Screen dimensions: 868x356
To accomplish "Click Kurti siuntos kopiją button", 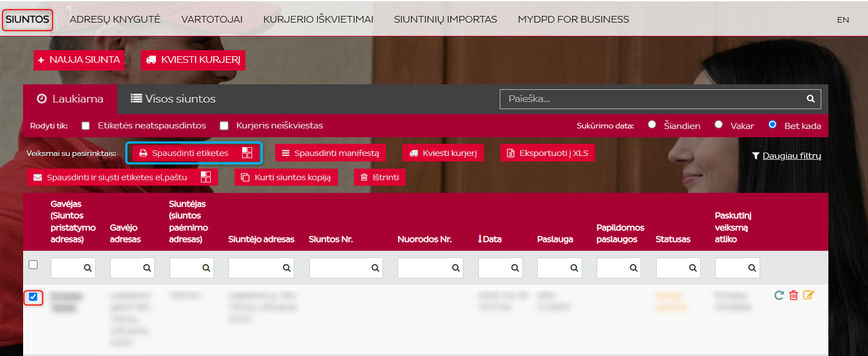I will 286,177.
